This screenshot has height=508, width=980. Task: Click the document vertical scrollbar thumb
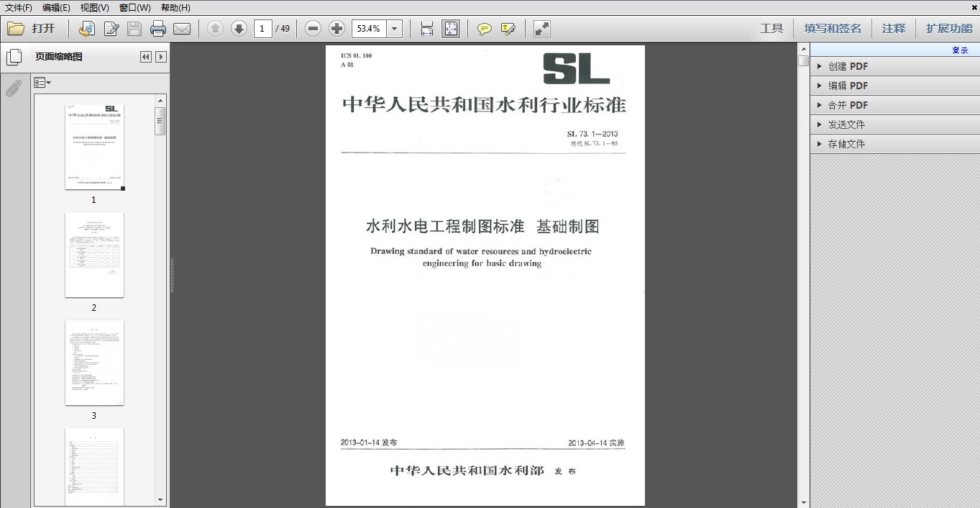[804, 61]
